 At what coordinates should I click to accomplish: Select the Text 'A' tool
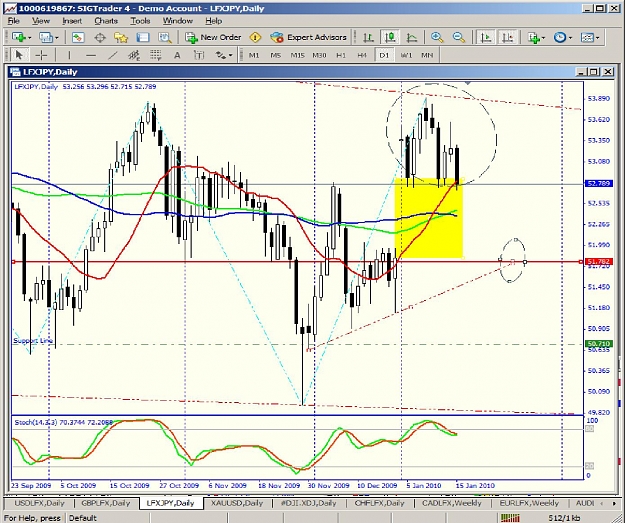pyautogui.click(x=177, y=55)
